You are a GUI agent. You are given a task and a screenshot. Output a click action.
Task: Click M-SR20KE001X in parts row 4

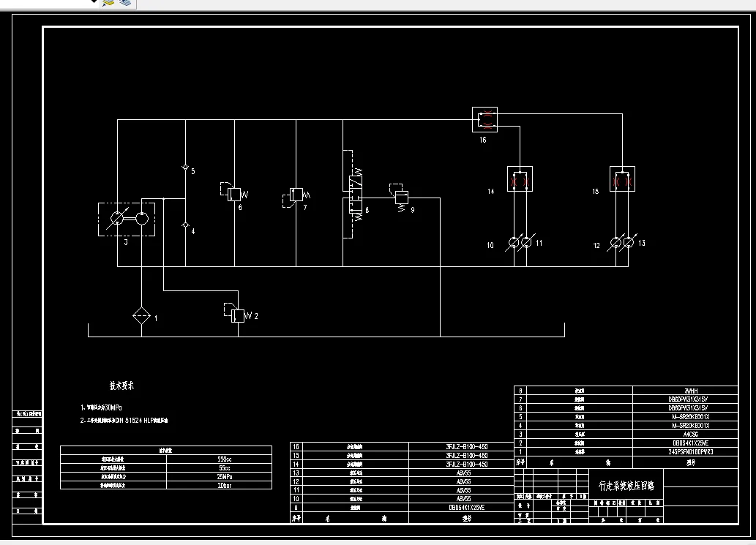coord(691,426)
